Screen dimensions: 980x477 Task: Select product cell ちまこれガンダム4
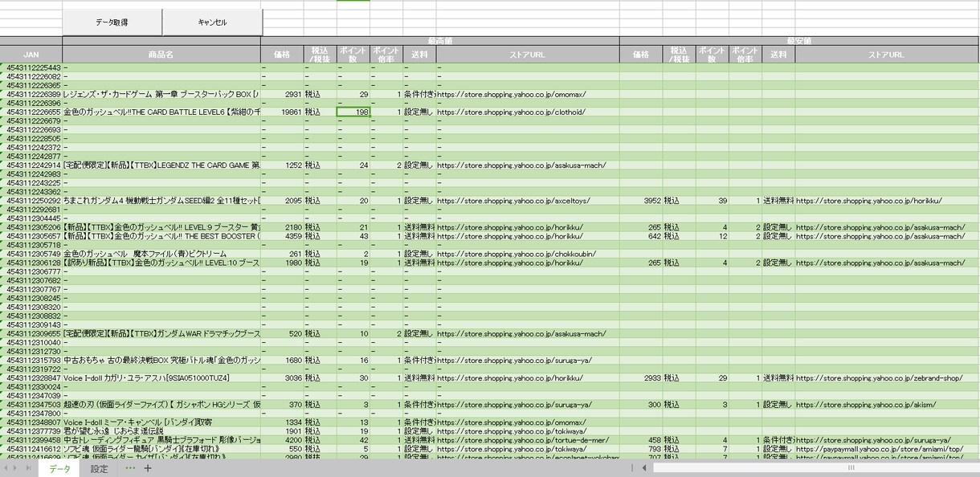tap(161, 200)
